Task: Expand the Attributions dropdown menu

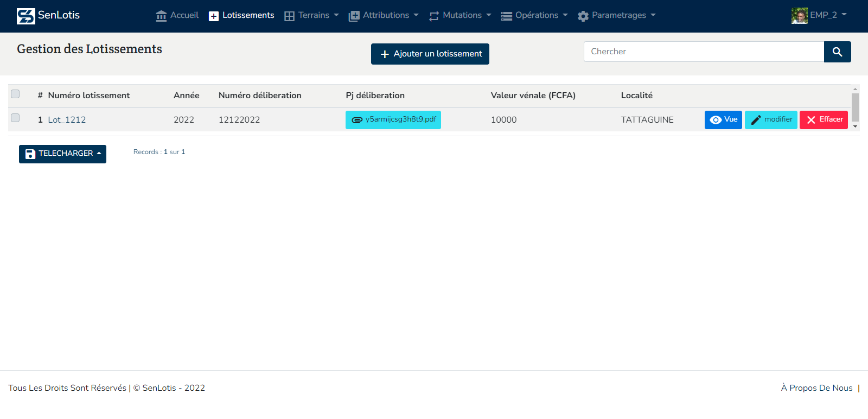Action: [384, 16]
